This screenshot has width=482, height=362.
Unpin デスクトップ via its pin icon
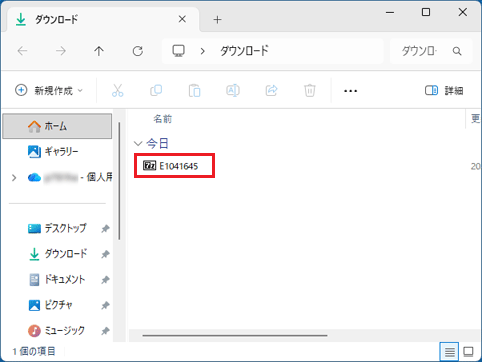tap(105, 229)
